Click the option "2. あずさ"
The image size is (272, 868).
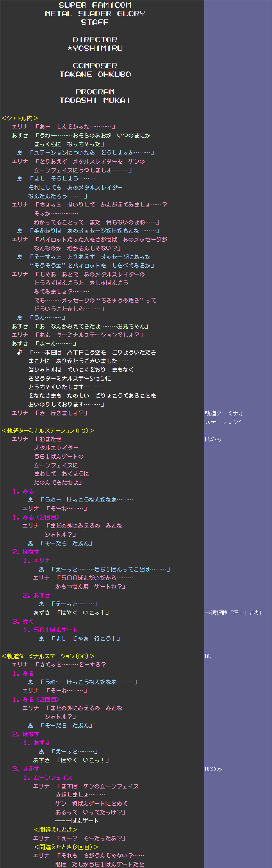[36, 595]
